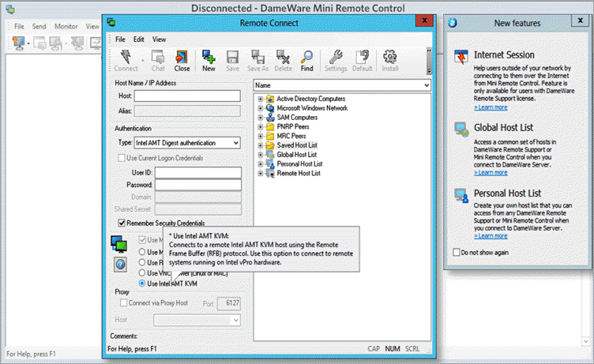Click the Chat toolbar icon
Image resolution: width=594 pixels, height=364 pixels.
point(158,60)
